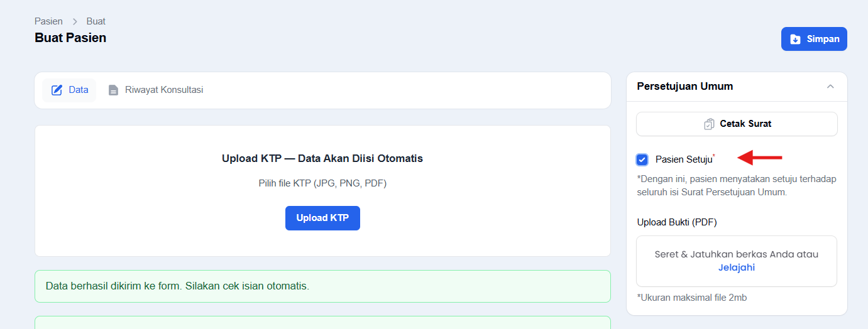Click the pencil edit icon on Data tab

click(57, 90)
